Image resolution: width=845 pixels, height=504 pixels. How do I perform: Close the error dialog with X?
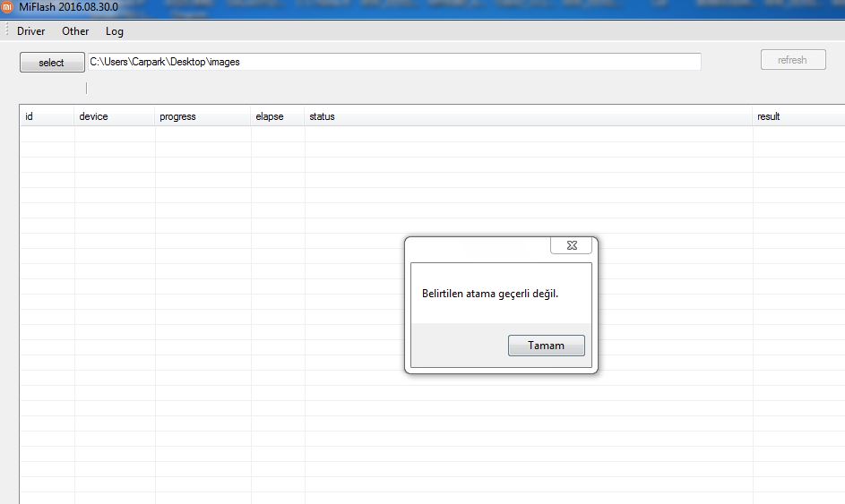571,245
